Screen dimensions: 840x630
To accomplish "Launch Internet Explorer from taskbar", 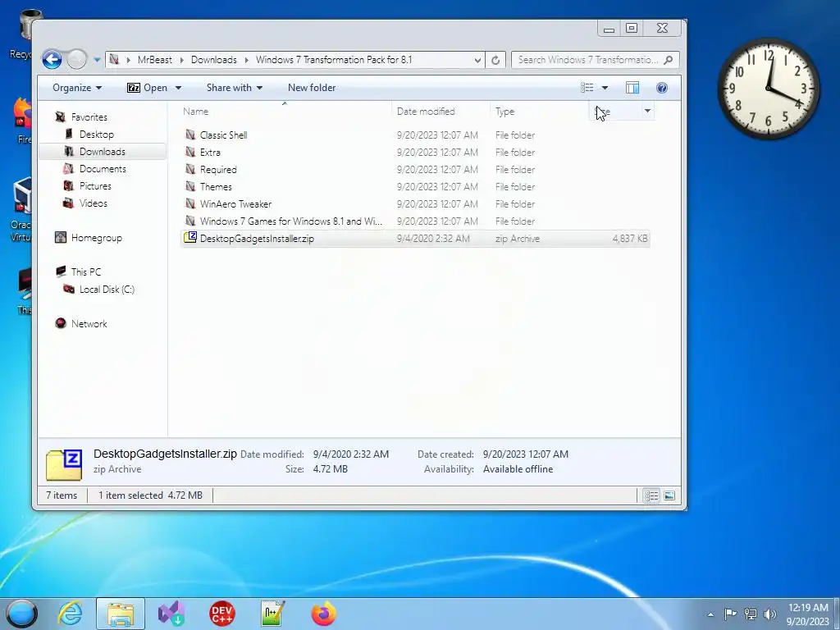I will [71, 614].
